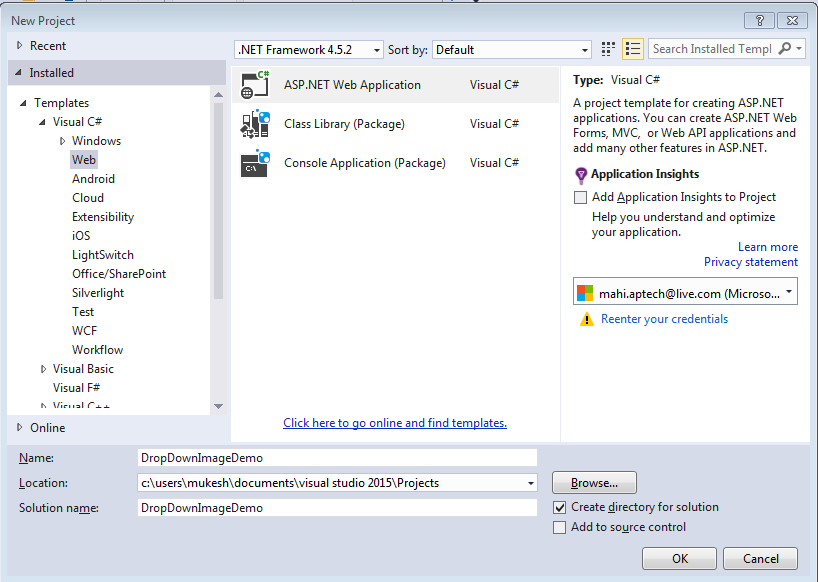Follow the Reenter your credentials link

[664, 319]
